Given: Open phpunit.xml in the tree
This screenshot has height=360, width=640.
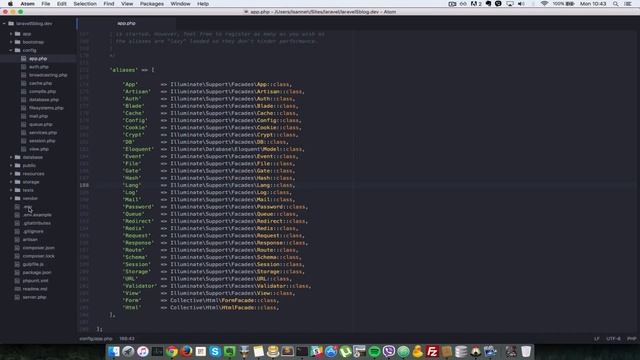Looking at the screenshot, I should click(x=36, y=281).
